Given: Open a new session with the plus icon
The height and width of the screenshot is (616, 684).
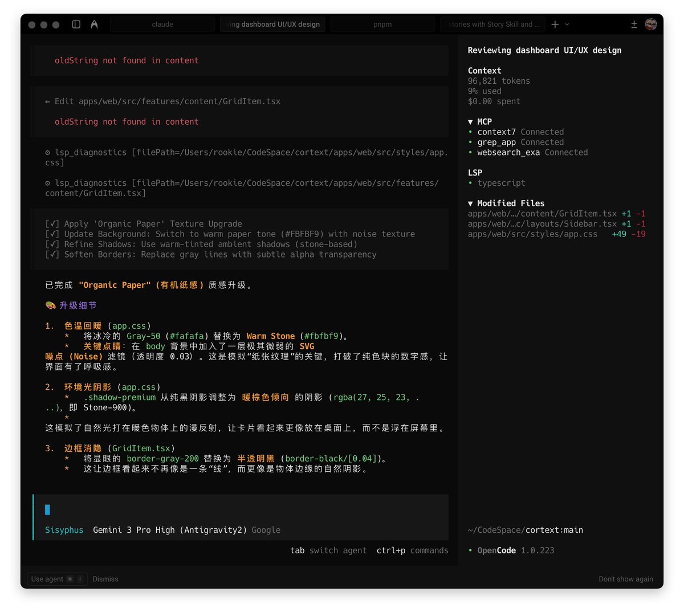Looking at the screenshot, I should click(x=555, y=24).
